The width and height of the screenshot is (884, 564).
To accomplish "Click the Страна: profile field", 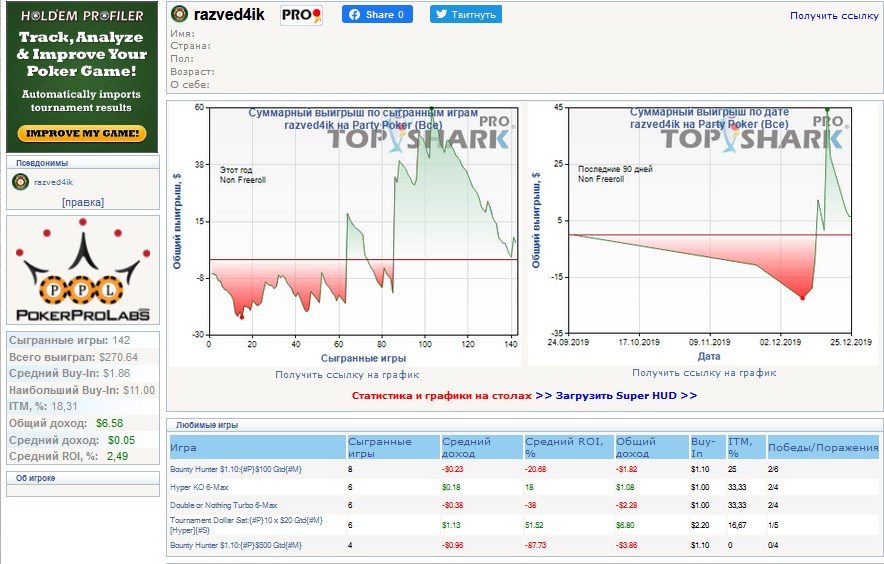I will point(191,46).
